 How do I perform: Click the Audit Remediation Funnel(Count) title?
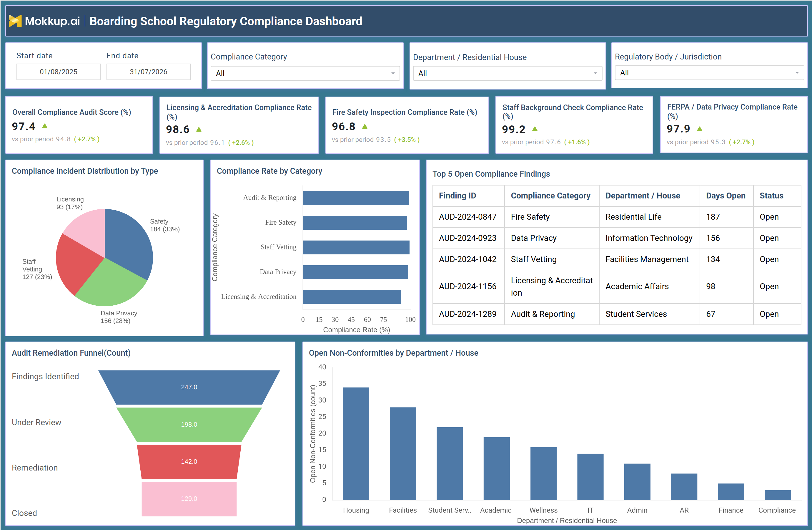tap(71, 353)
